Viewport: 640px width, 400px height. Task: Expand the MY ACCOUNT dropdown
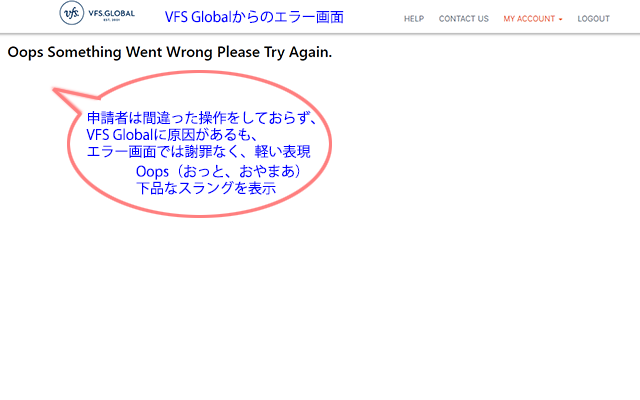tap(533, 19)
